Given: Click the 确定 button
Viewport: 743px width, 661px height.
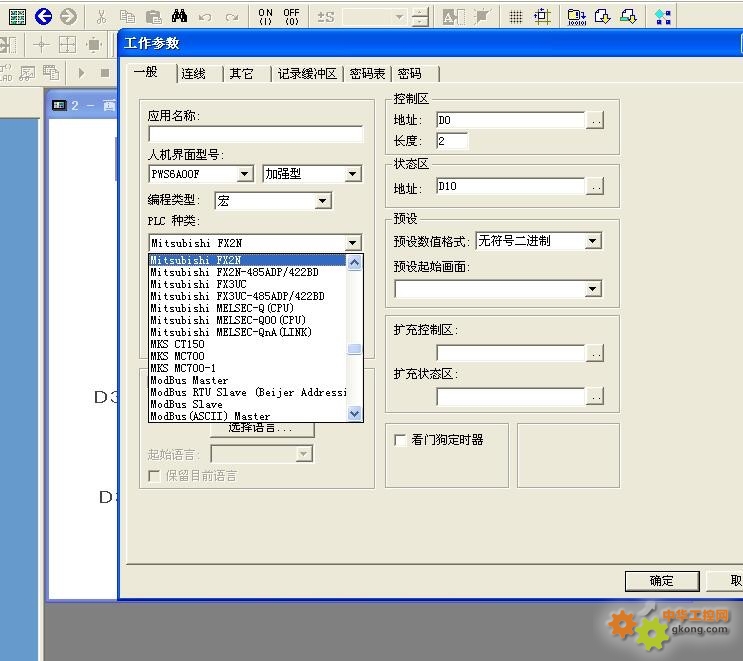Looking at the screenshot, I should pos(661,581).
